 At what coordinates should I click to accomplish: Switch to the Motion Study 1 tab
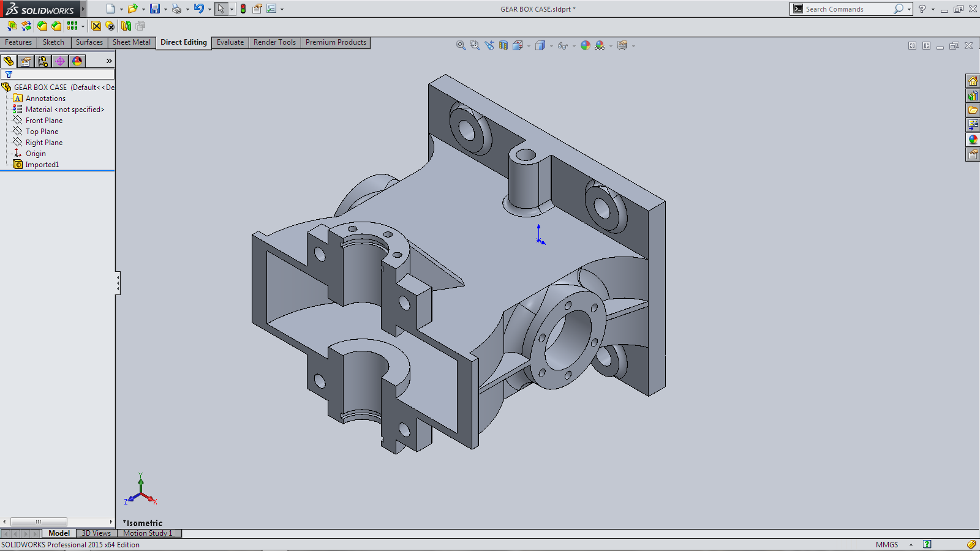[x=148, y=533]
